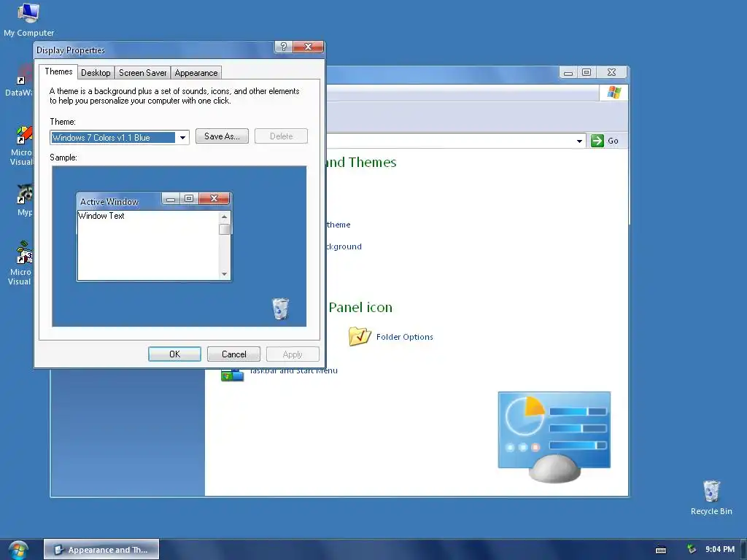Open the Screen Saver tab

click(142, 73)
